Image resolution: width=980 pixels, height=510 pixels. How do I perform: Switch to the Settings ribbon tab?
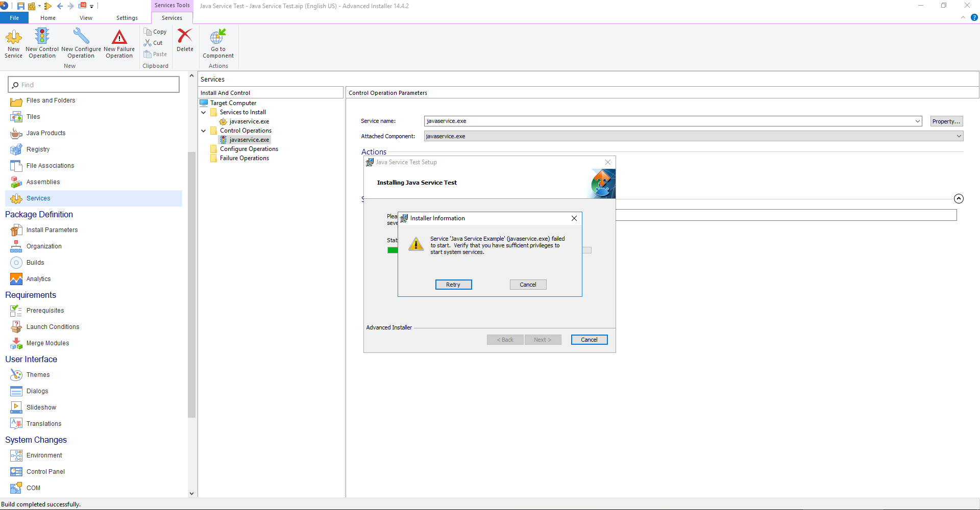127,17
